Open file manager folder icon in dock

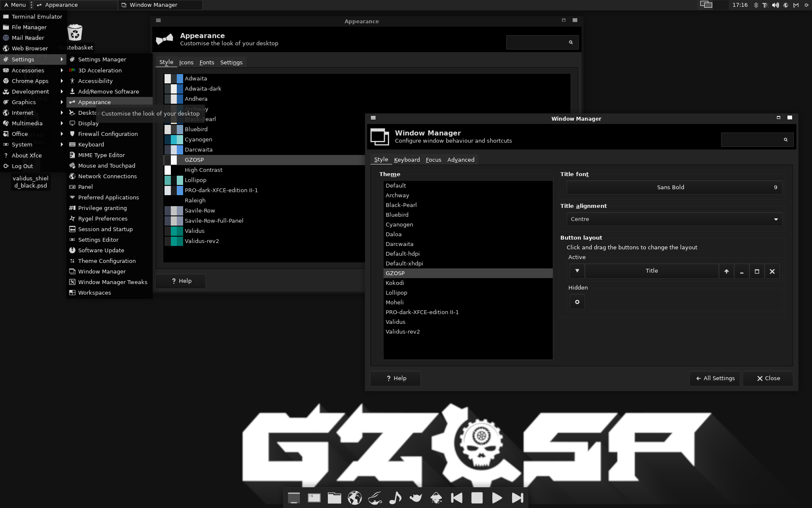[335, 498]
